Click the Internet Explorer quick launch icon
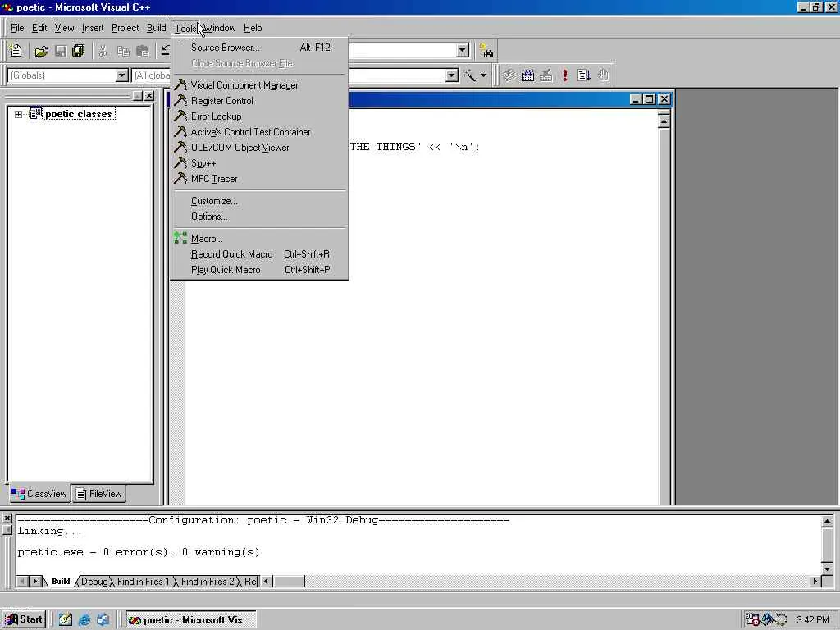The height and width of the screenshot is (630, 840). (84, 620)
